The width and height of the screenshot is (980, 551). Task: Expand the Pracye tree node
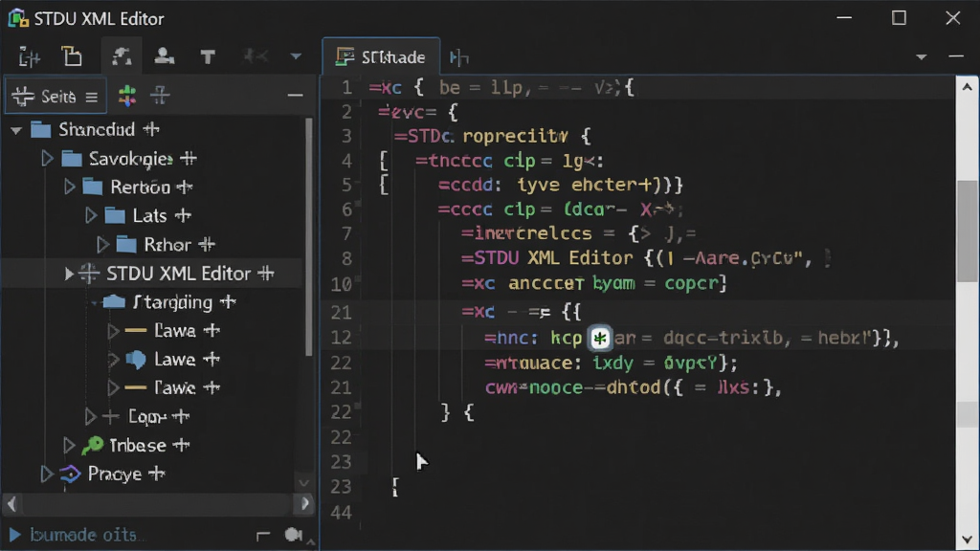tap(47, 474)
